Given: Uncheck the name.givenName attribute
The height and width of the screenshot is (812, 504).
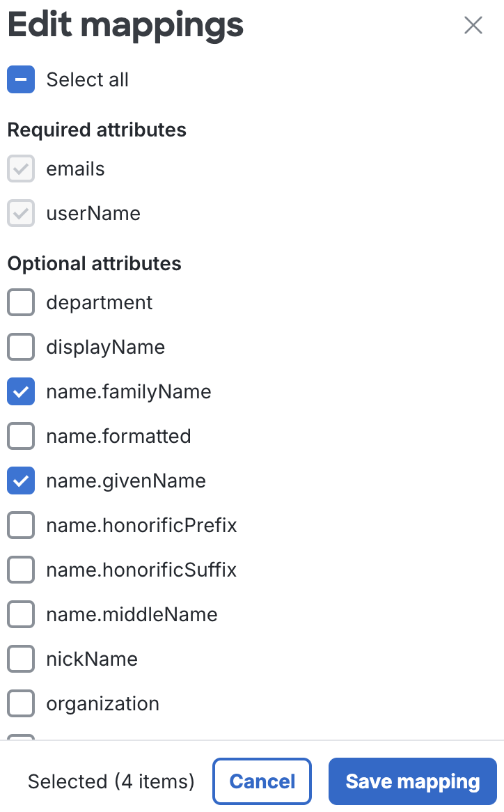Looking at the screenshot, I should [21, 481].
